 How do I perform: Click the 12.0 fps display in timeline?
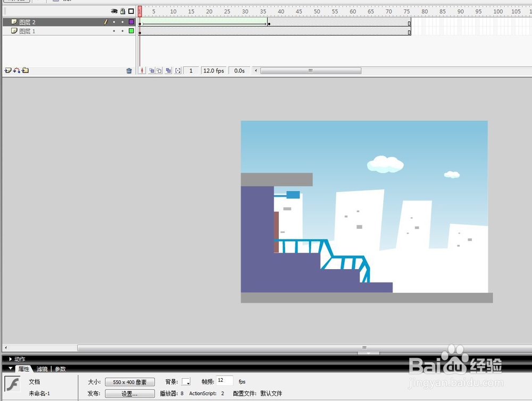coord(214,71)
